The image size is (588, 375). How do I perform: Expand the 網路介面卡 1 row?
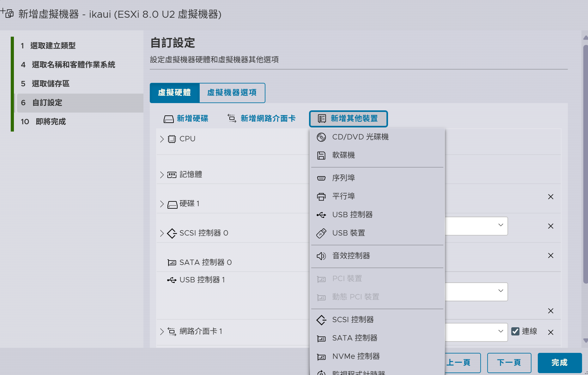(x=162, y=331)
